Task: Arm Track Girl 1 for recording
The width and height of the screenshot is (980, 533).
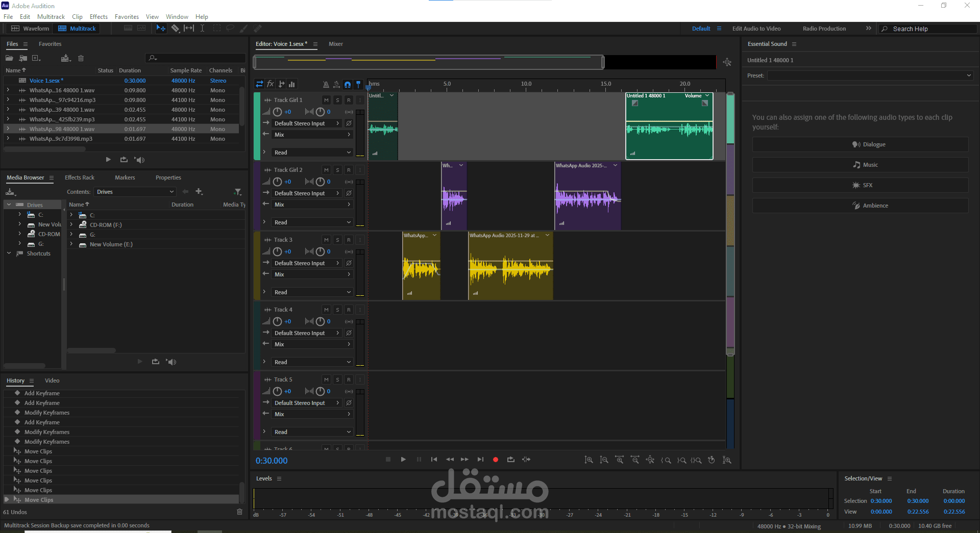Action: (x=349, y=100)
